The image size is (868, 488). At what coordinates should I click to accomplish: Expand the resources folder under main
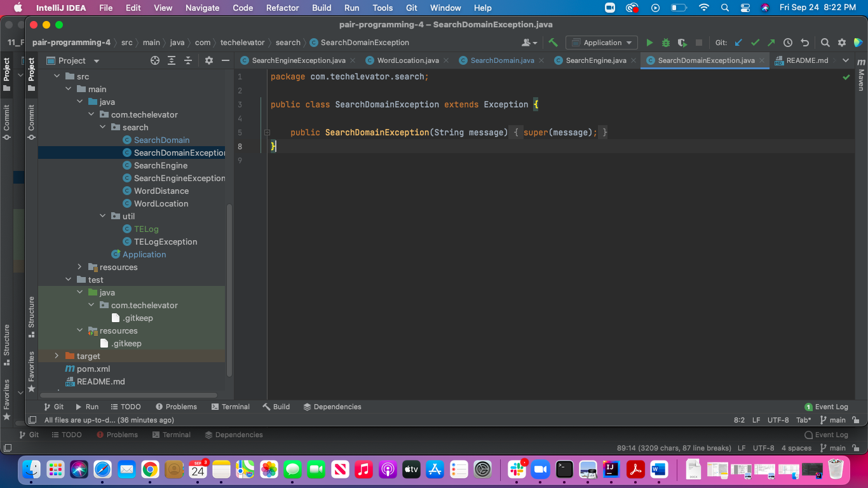(x=79, y=267)
